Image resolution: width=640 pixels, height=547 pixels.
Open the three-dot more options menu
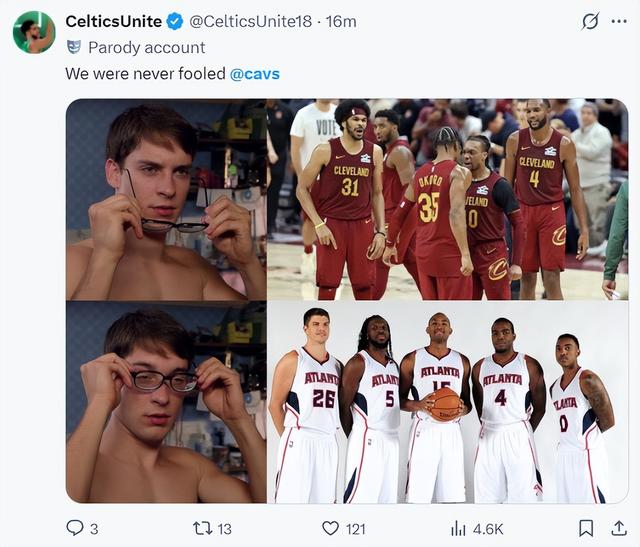click(x=619, y=21)
